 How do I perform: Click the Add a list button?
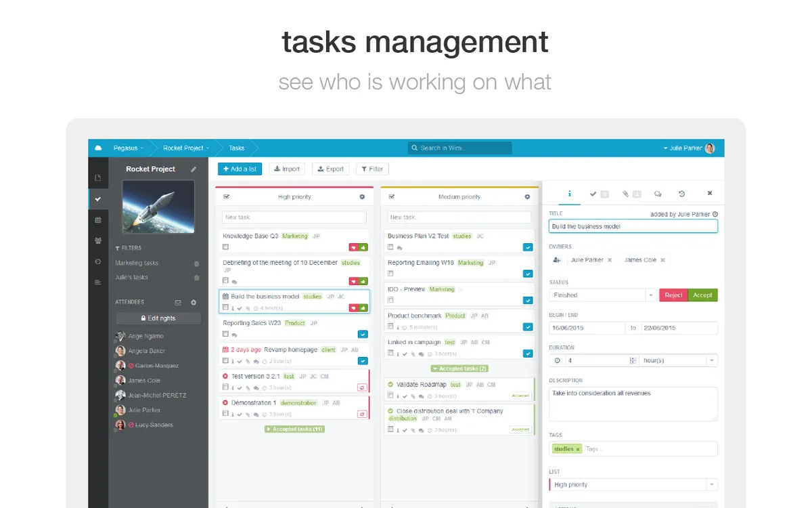pyautogui.click(x=240, y=169)
